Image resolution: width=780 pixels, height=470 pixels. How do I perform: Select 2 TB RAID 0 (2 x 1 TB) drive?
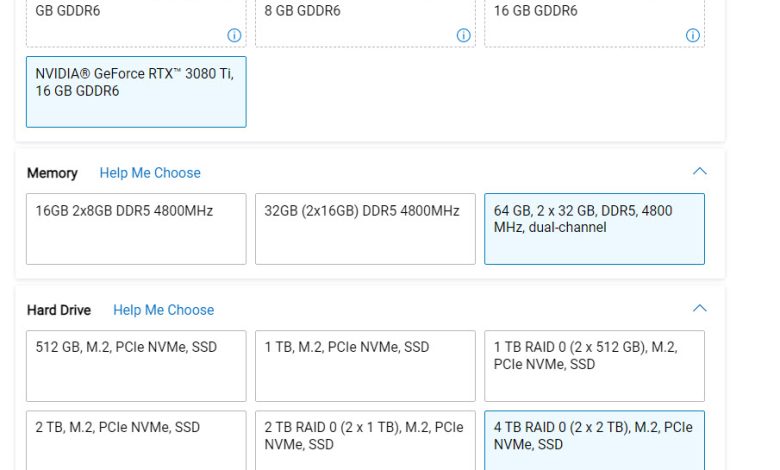(x=365, y=440)
